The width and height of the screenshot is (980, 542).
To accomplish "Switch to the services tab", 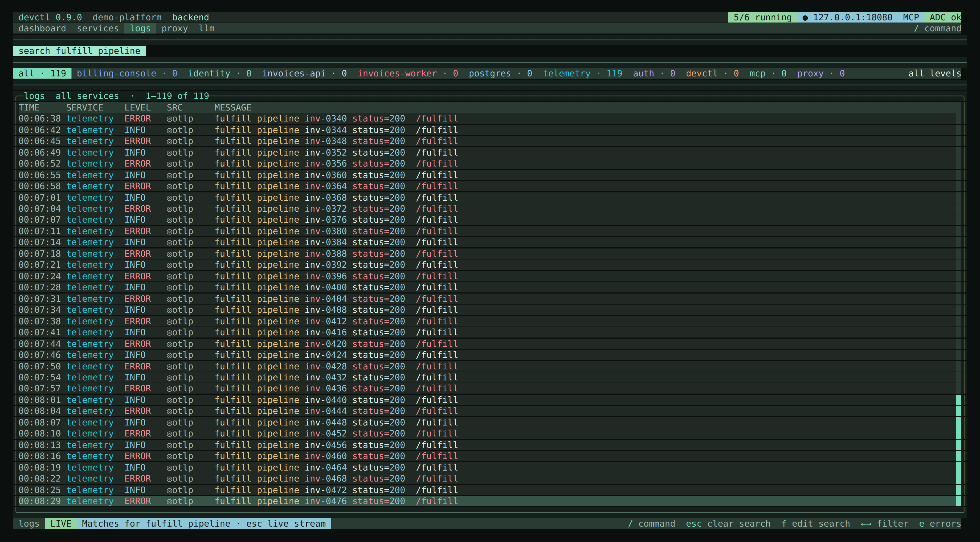I will pyautogui.click(x=98, y=29).
